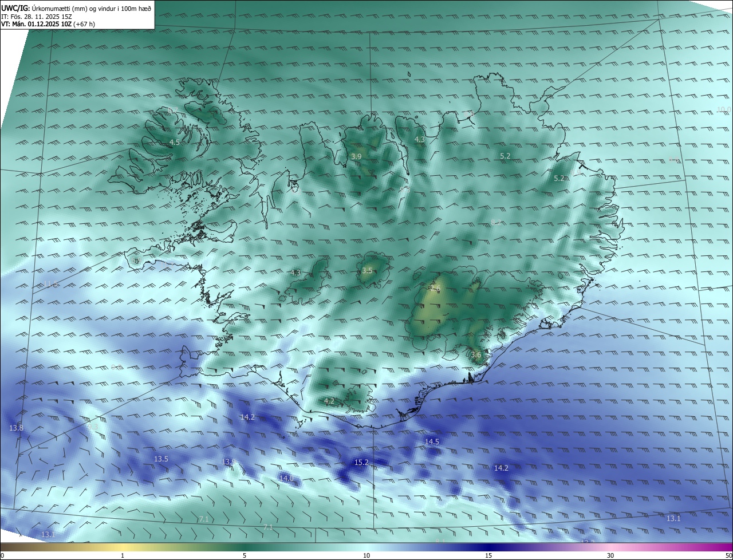Click the '15' tick on the color scale
This screenshot has height=560, width=733.
click(488, 555)
